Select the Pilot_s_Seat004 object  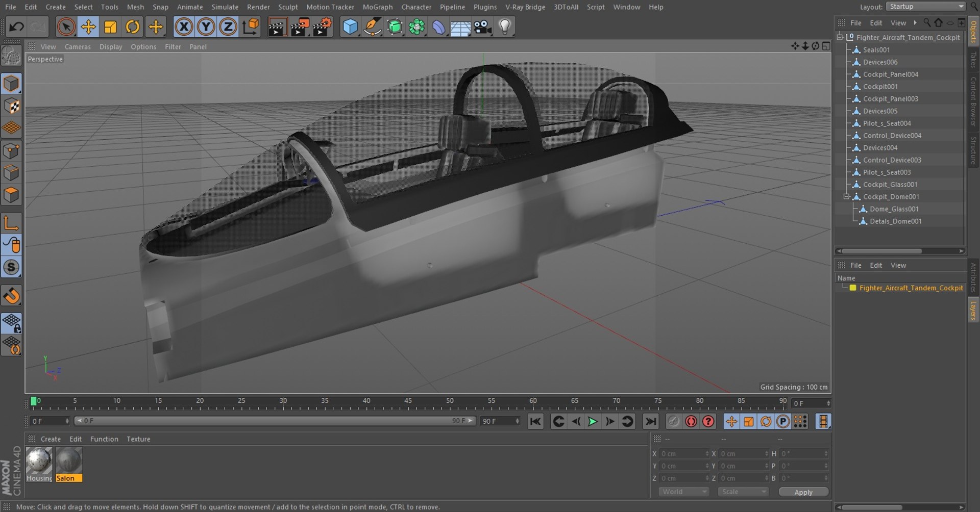887,123
